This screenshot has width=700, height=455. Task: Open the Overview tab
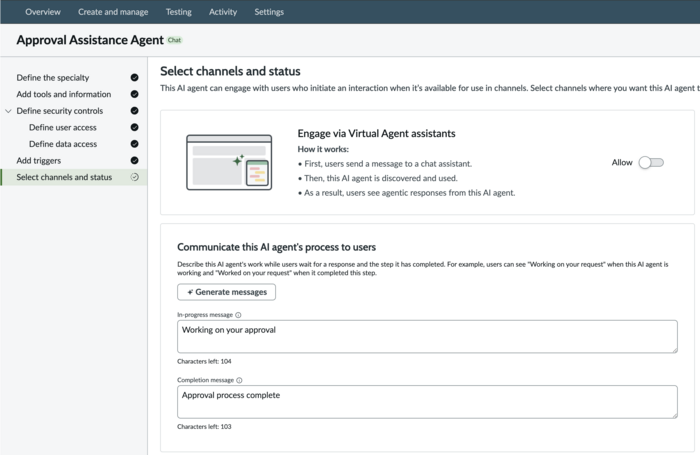[43, 12]
